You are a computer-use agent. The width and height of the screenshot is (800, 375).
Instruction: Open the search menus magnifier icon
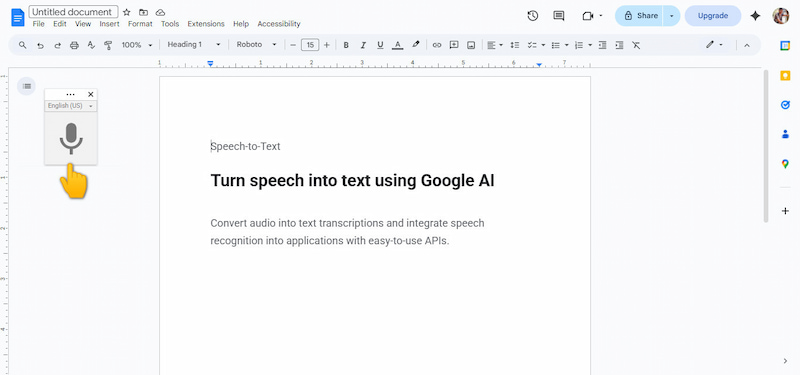point(22,45)
